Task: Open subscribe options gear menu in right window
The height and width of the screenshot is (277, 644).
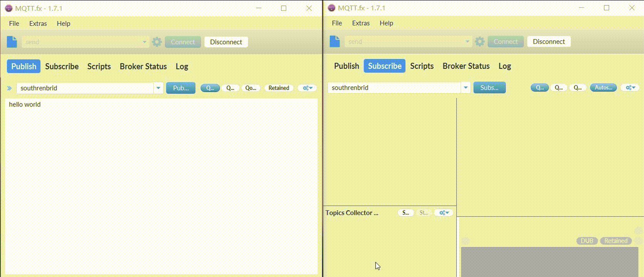Action: click(x=631, y=88)
